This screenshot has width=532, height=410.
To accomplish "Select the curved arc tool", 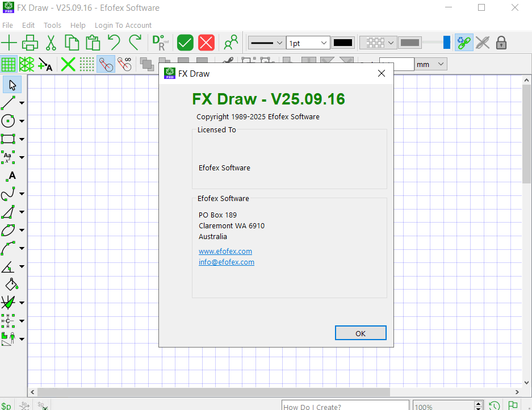I will point(8,248).
